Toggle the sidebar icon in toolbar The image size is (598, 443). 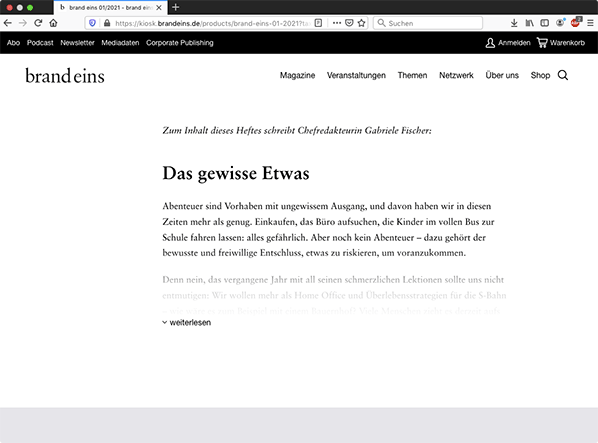545,23
